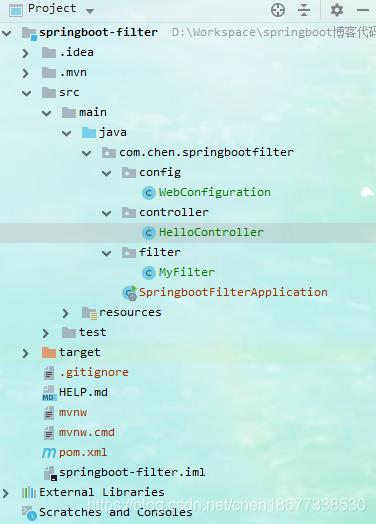Select MyFilter class
This screenshot has height=524, width=376.
(186, 272)
